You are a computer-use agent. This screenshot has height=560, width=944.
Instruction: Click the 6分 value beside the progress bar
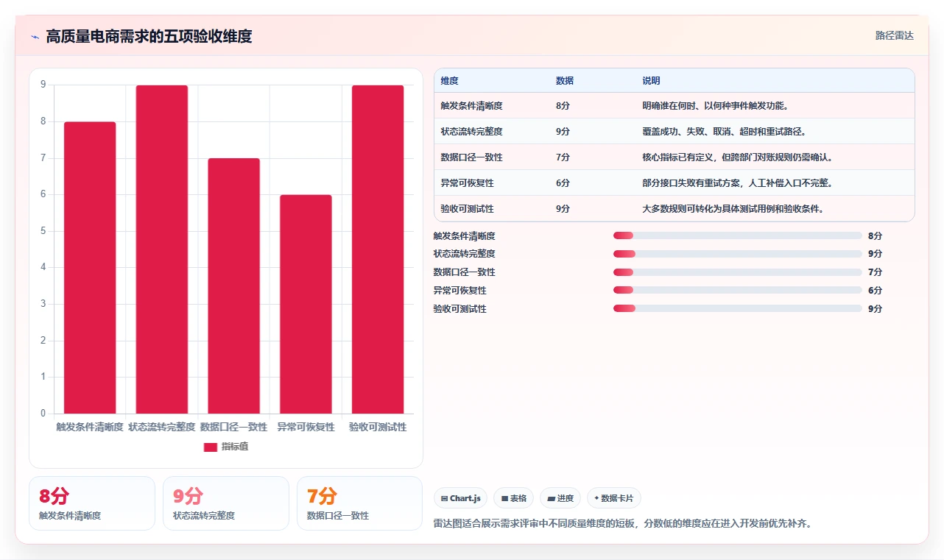(875, 291)
